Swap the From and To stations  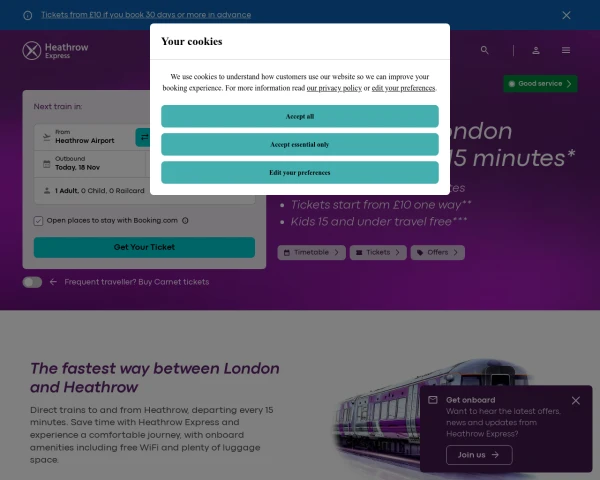point(143,137)
